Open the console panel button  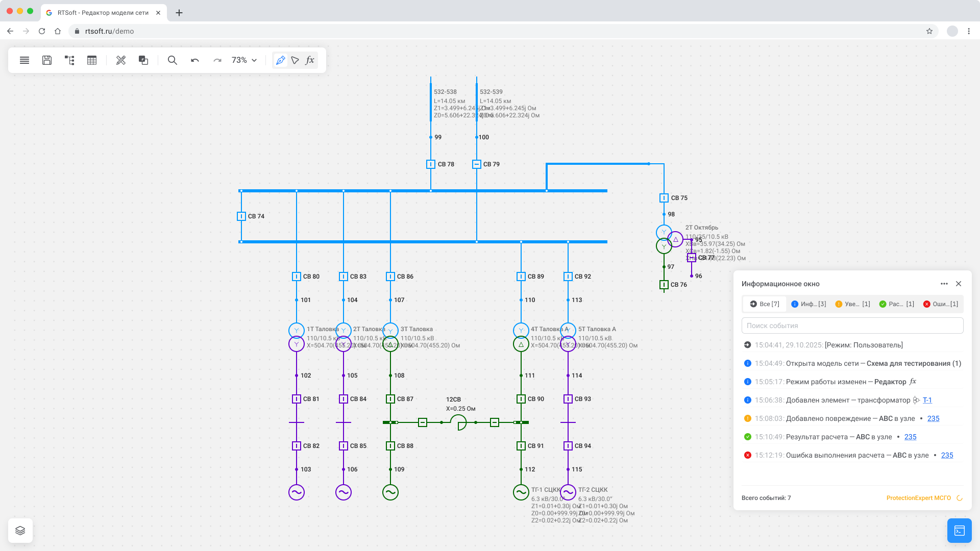coord(960,531)
